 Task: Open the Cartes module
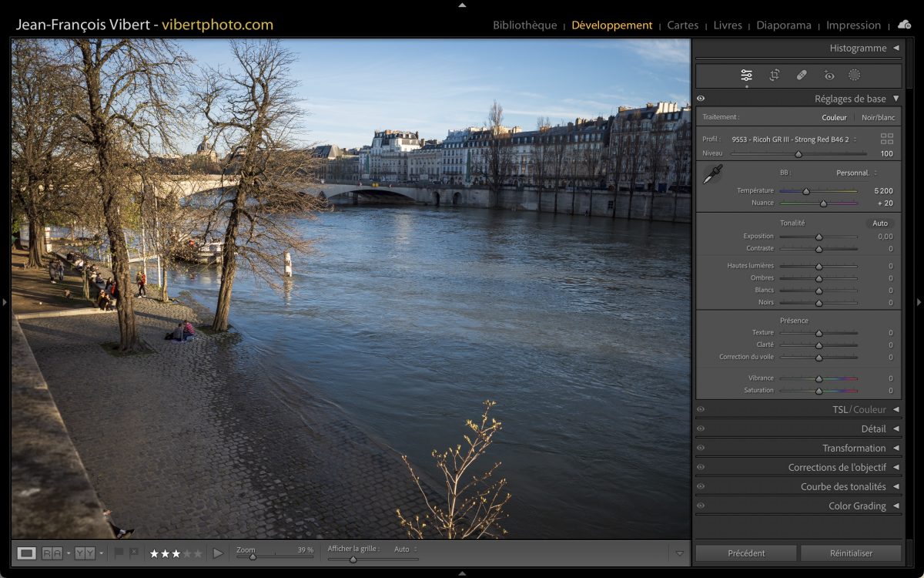682,25
